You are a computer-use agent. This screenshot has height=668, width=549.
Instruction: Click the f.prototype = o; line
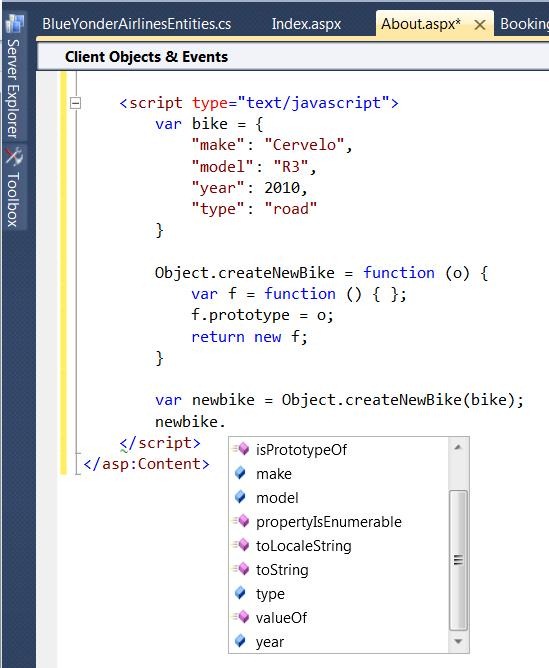[263, 315]
